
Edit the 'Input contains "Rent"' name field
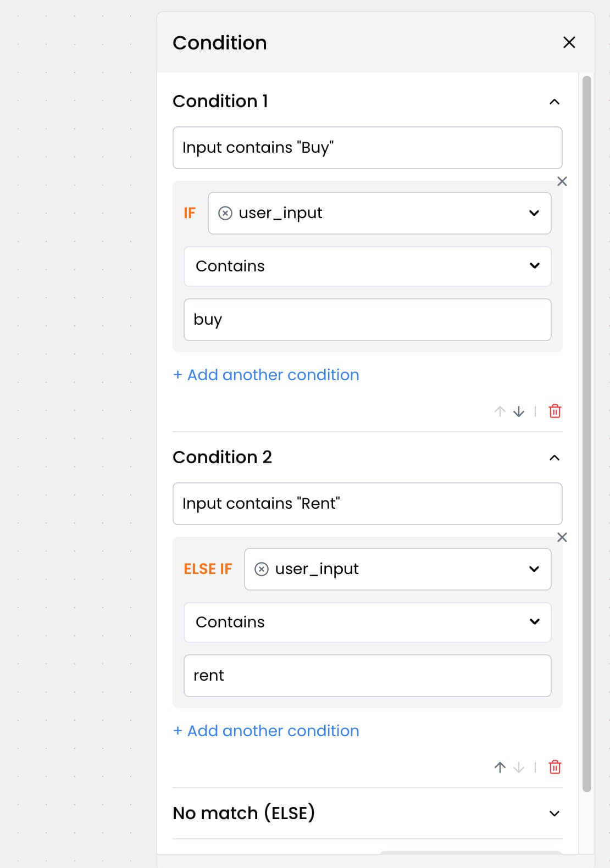[367, 504]
